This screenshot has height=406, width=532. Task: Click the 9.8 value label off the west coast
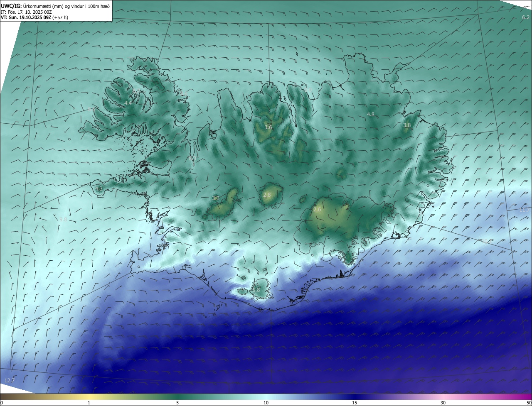tap(63, 219)
